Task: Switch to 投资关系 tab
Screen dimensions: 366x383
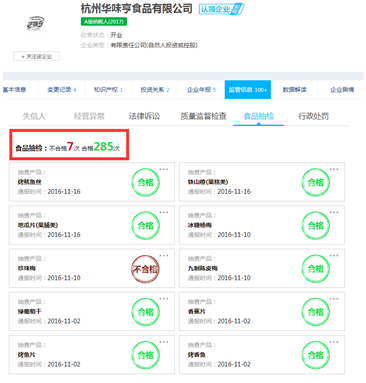Action: [x=155, y=90]
